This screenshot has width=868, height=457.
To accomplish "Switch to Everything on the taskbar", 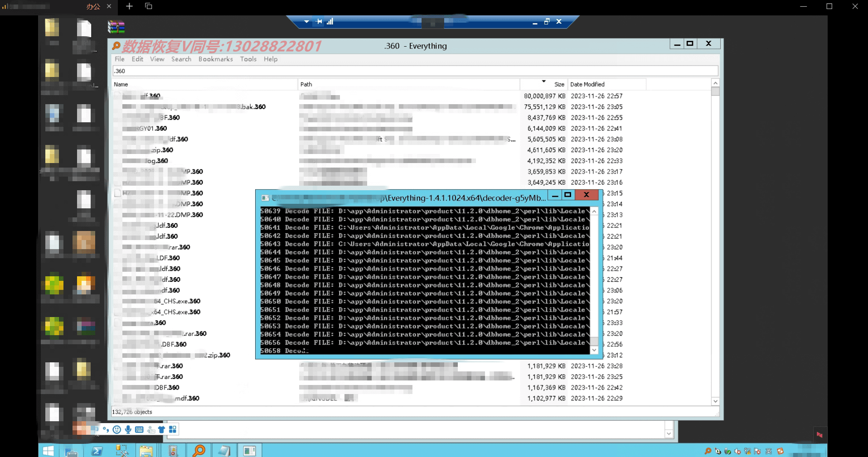I will (199, 451).
